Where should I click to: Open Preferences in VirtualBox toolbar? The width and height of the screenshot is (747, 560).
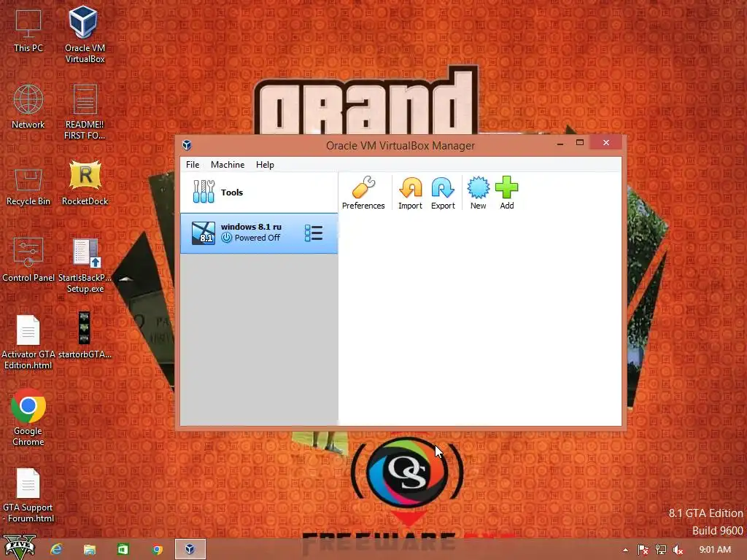tap(363, 192)
